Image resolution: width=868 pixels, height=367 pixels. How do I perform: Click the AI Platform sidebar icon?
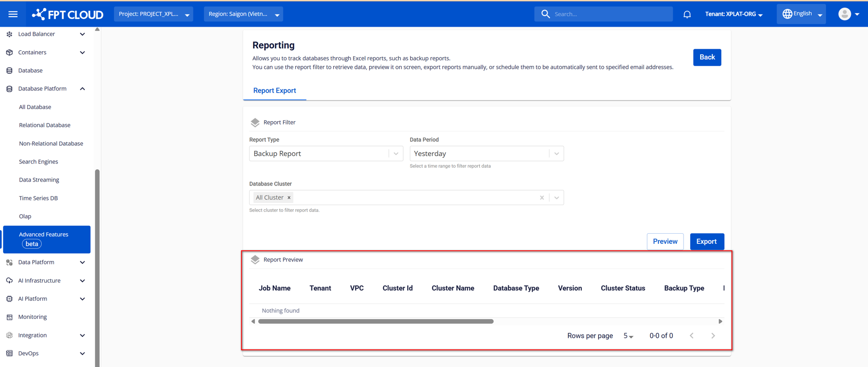10,299
